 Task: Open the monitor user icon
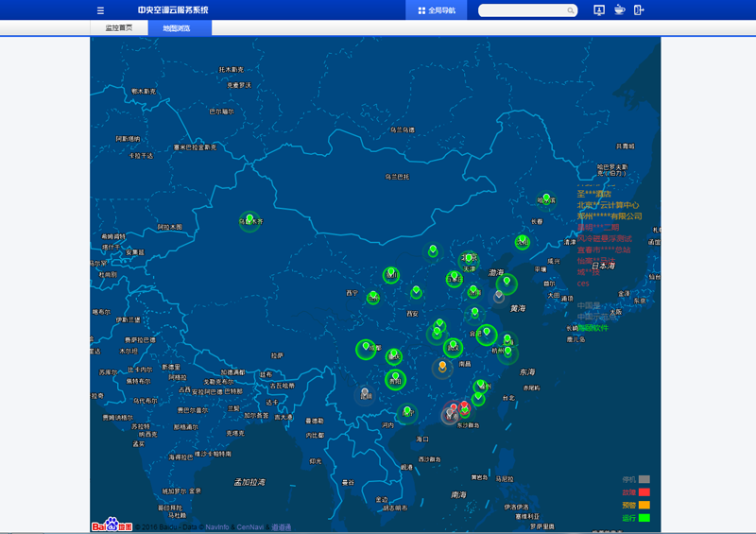599,9
